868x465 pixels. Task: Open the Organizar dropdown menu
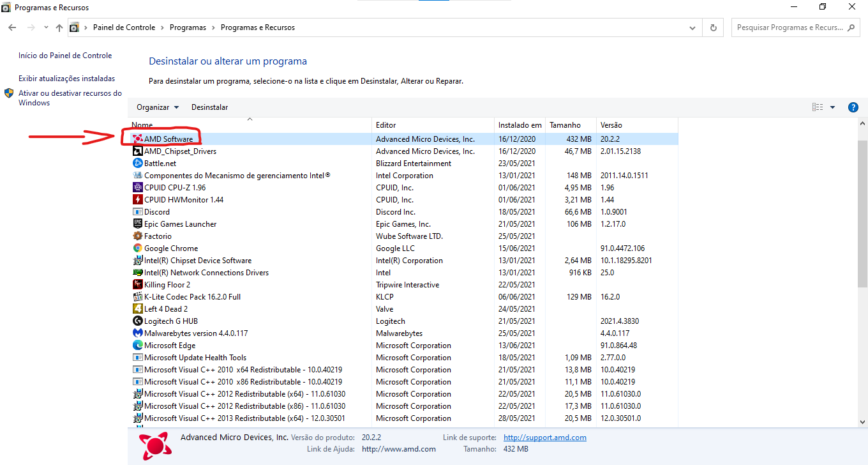click(x=158, y=107)
